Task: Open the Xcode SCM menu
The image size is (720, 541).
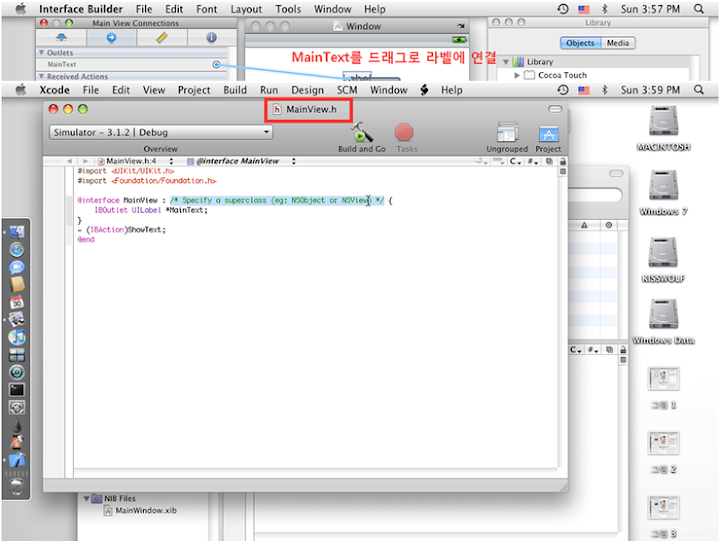Action: click(x=347, y=90)
